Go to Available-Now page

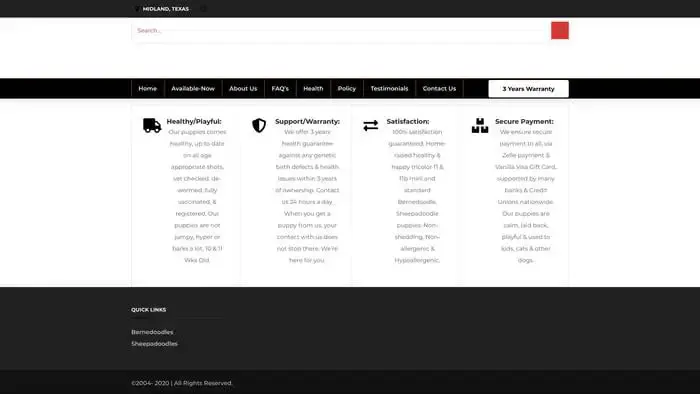click(x=193, y=88)
